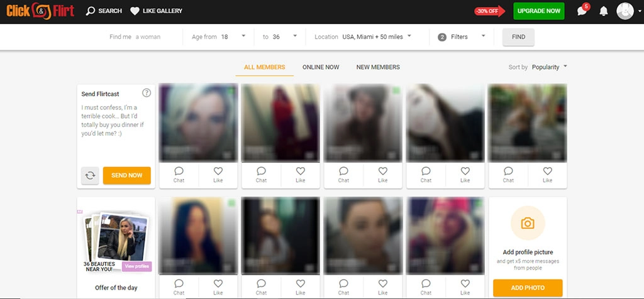Like bottom-row member on yellow background
The image size is (644, 299).
(218, 287)
